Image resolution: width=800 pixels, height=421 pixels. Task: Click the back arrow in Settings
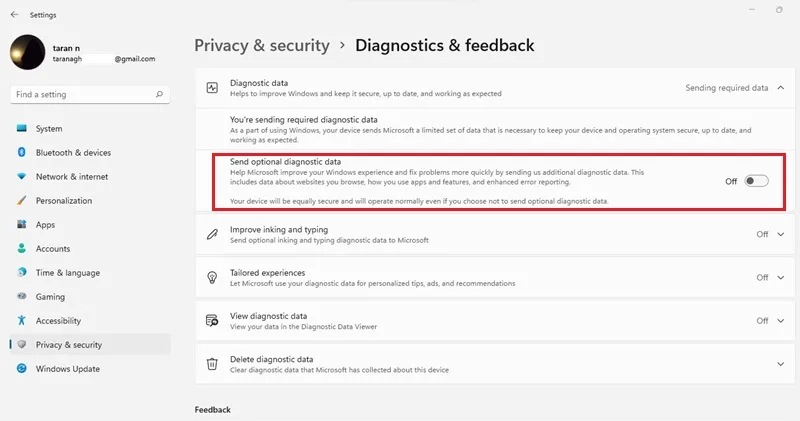coord(14,15)
